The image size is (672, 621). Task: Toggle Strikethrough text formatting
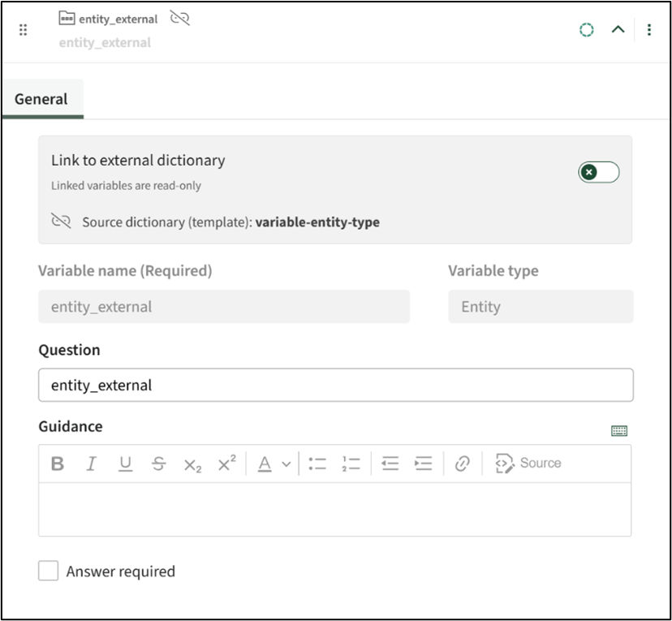[x=158, y=464]
